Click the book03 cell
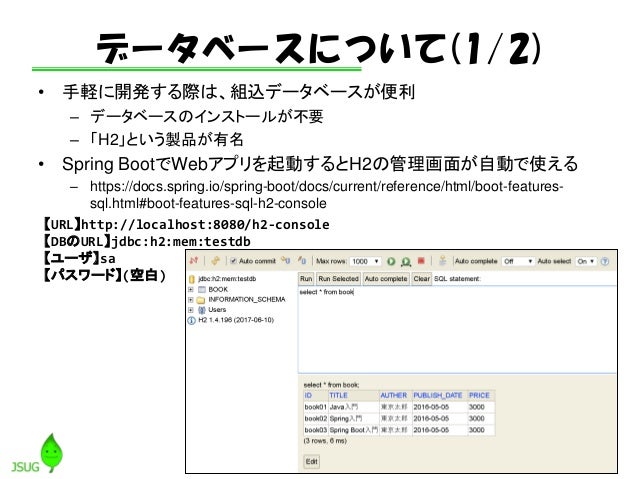The width and height of the screenshot is (638, 479). click(316, 430)
